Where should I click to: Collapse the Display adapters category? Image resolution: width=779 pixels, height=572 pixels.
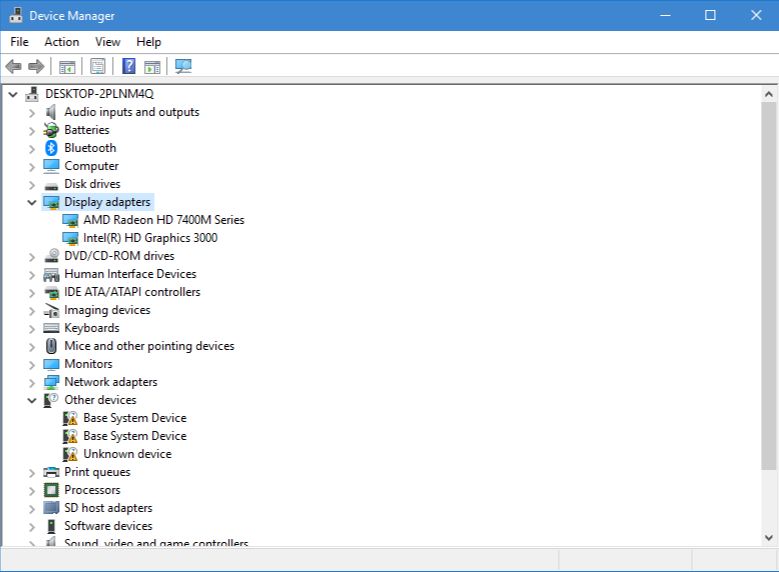(x=32, y=202)
